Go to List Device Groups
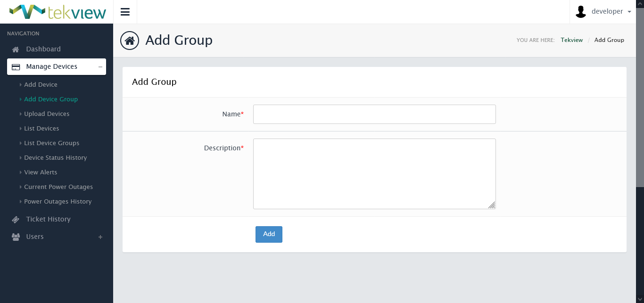644x303 pixels. tap(51, 143)
